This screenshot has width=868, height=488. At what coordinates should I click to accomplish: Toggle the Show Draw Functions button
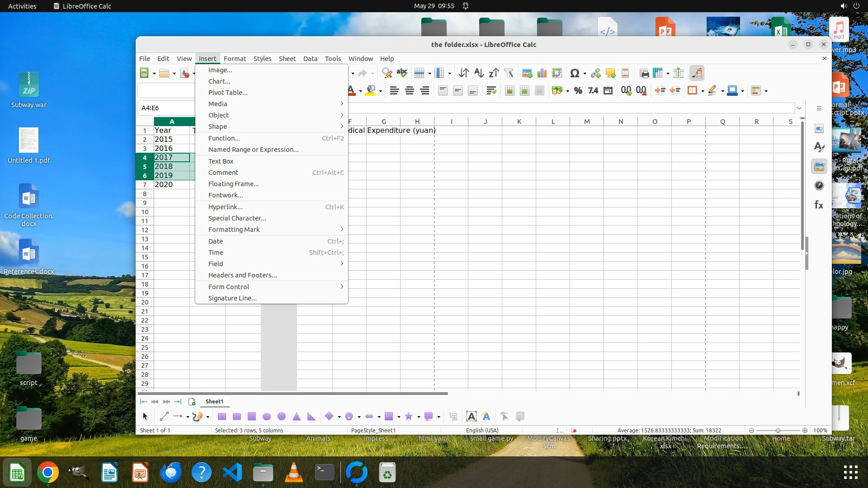pyautogui.click(x=697, y=73)
